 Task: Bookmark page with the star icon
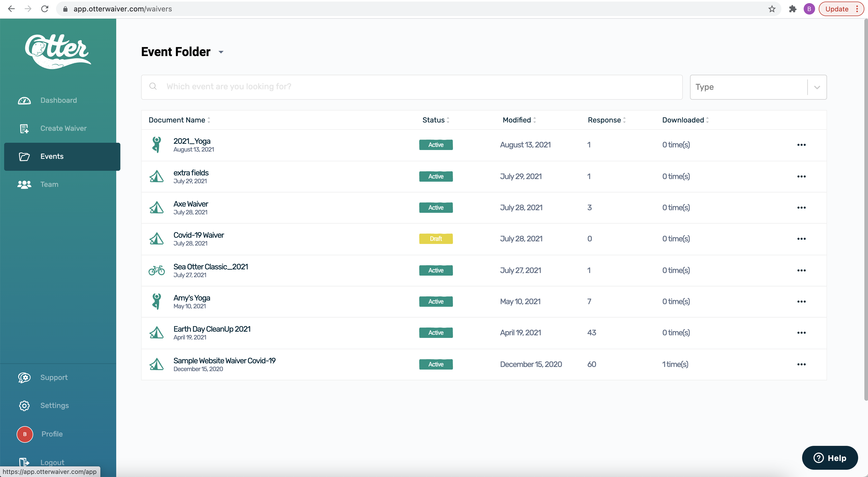(772, 9)
